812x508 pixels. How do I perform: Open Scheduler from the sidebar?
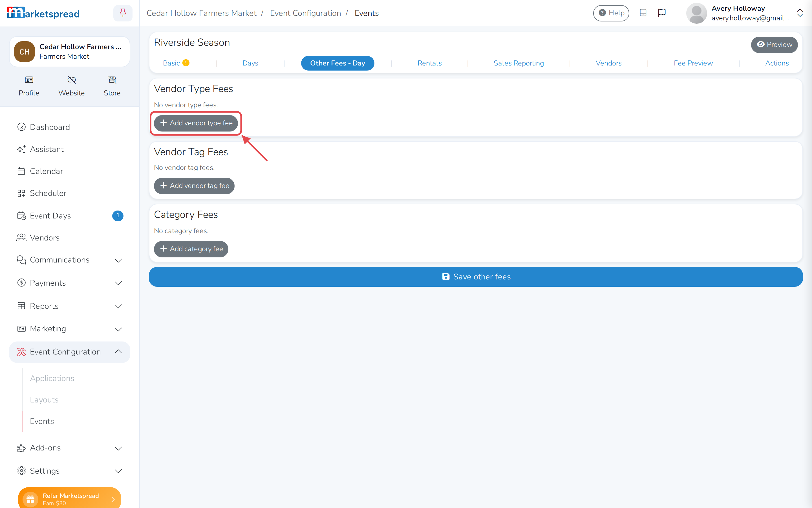(69, 193)
